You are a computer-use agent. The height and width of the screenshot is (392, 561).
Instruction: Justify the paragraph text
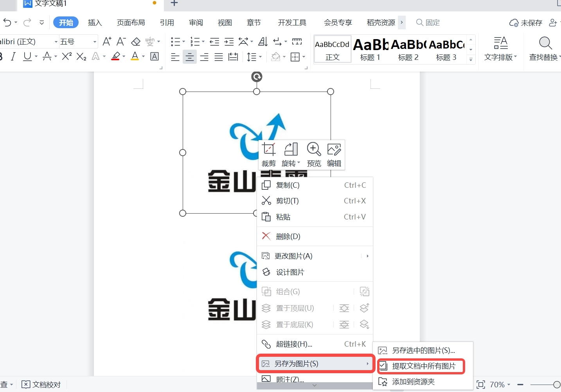click(219, 57)
